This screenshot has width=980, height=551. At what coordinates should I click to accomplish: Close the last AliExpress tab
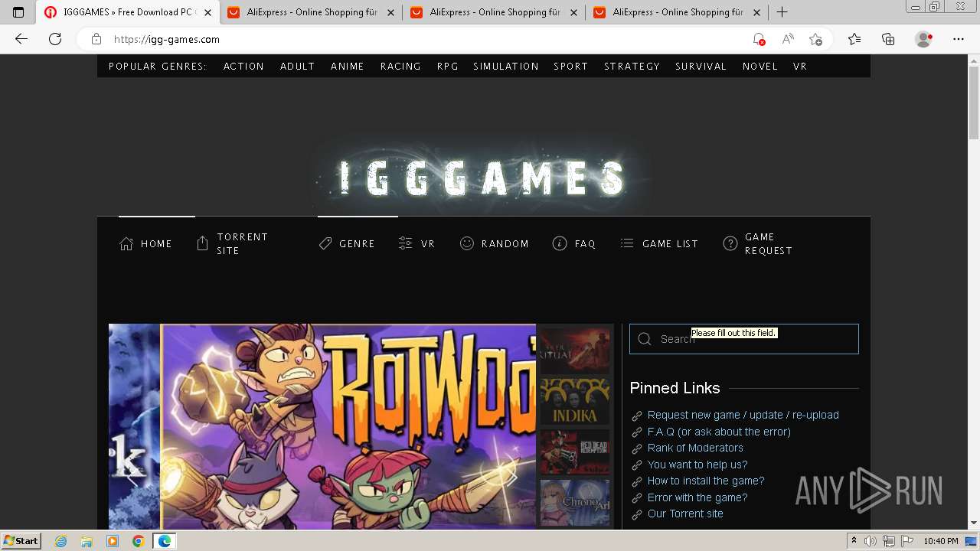(757, 12)
